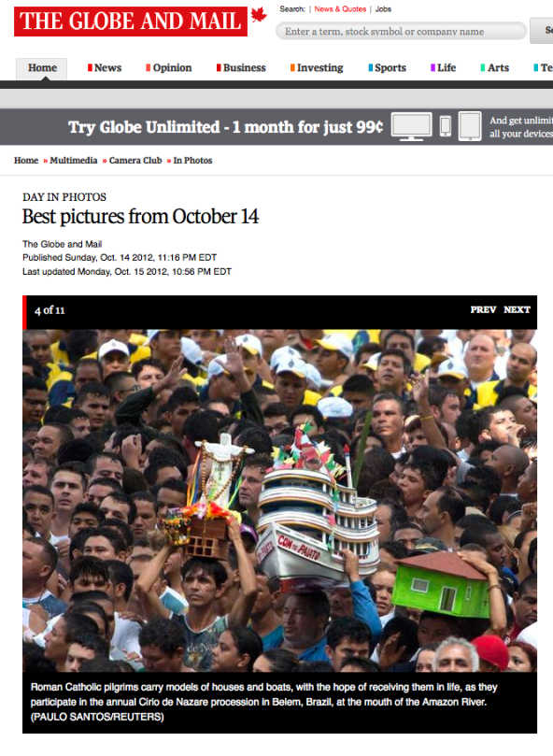Click the smartphone icon in banner
The width and height of the screenshot is (553, 756).
tap(446, 126)
